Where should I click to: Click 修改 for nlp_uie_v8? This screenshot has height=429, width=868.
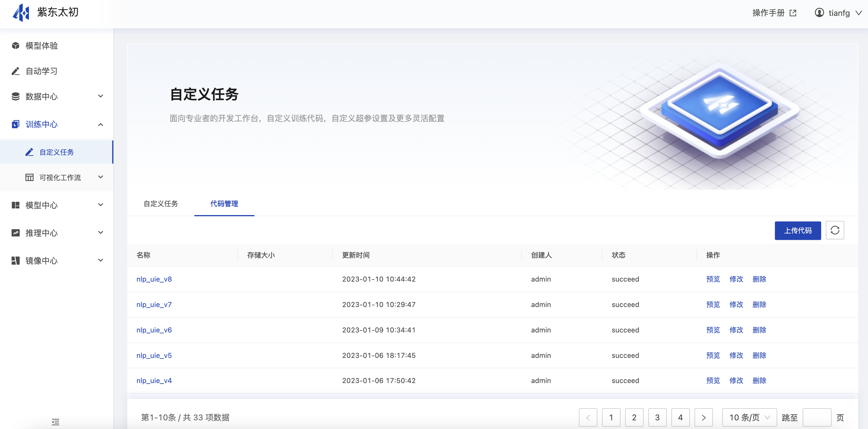point(736,279)
